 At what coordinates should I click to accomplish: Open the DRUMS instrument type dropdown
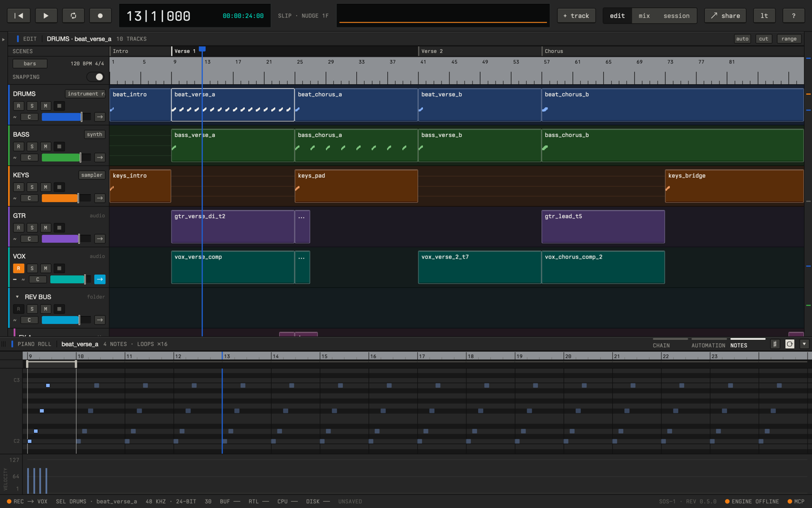point(85,94)
